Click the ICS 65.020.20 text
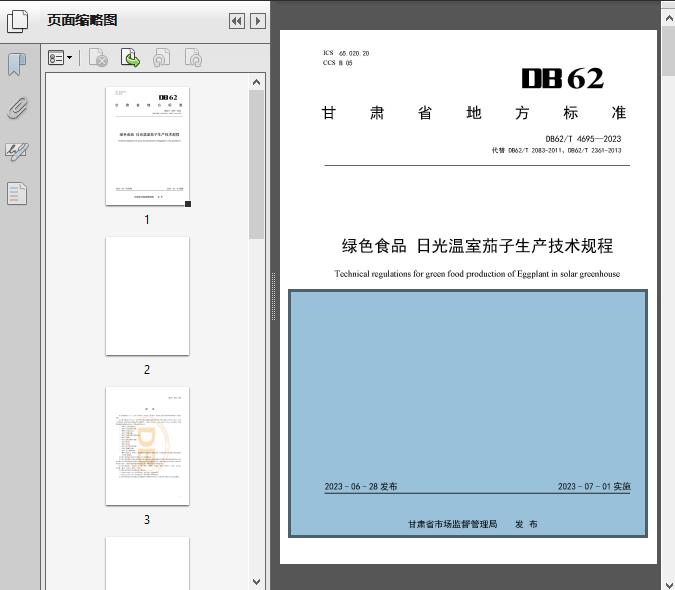Screen dimensions: 675x590 tap(346, 53)
